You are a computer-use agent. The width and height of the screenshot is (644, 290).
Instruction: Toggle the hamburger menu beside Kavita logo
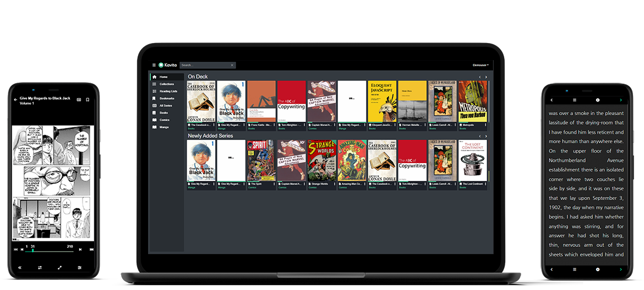pos(154,65)
